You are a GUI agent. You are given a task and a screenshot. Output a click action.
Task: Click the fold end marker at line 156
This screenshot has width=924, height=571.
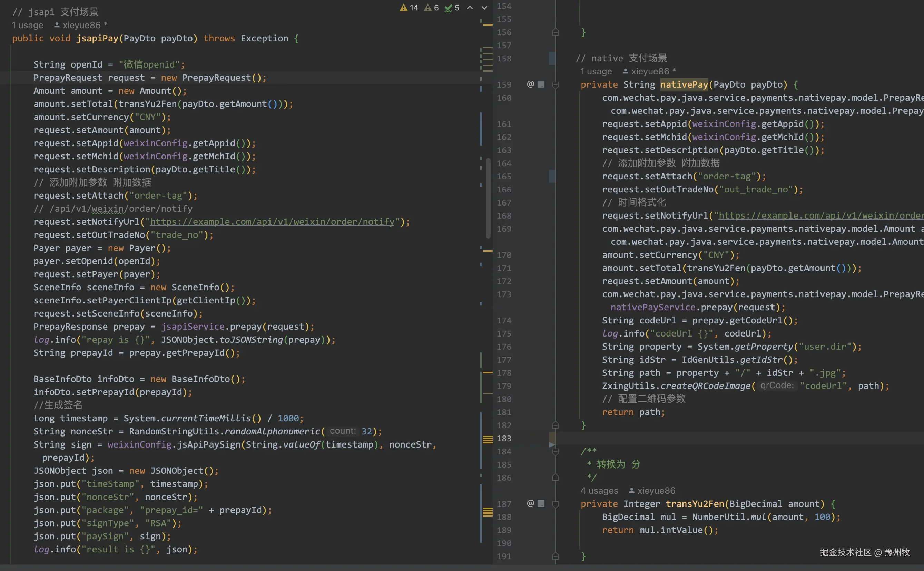[x=556, y=32]
